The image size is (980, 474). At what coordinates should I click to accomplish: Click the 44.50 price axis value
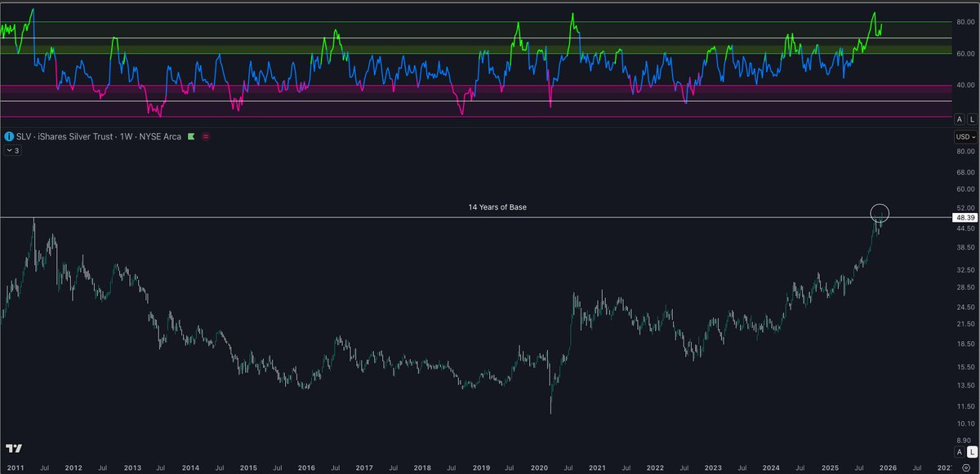click(964, 229)
